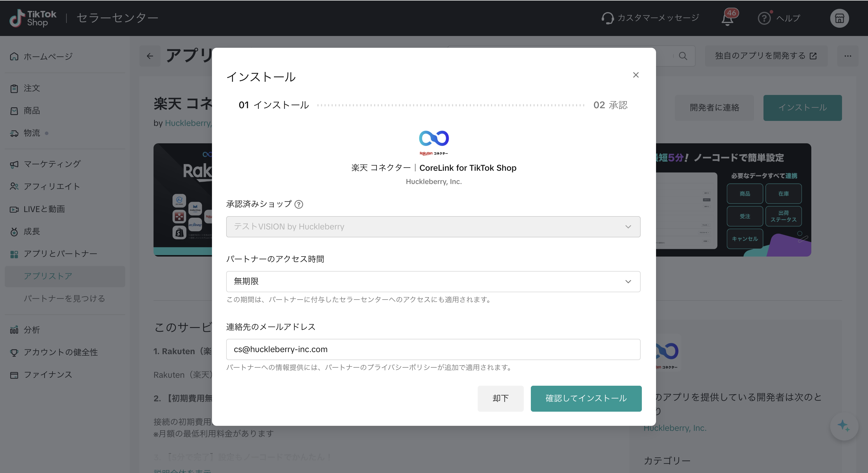Open マーケティング in the sidebar

tap(52, 164)
